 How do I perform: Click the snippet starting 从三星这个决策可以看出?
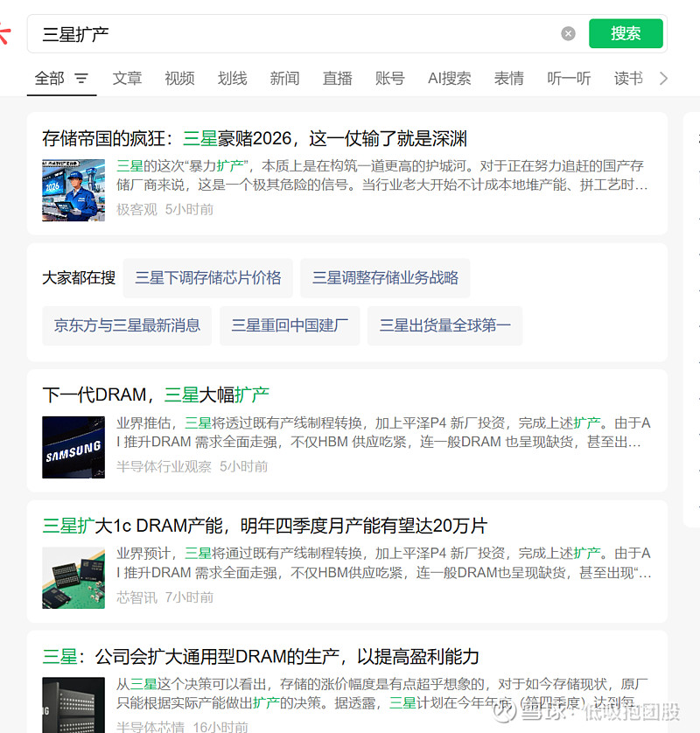pos(382,694)
